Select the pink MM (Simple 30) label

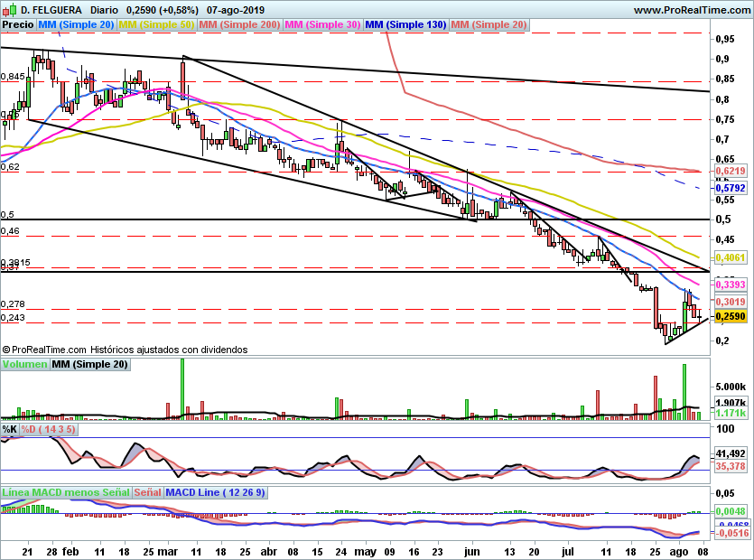tap(322, 24)
